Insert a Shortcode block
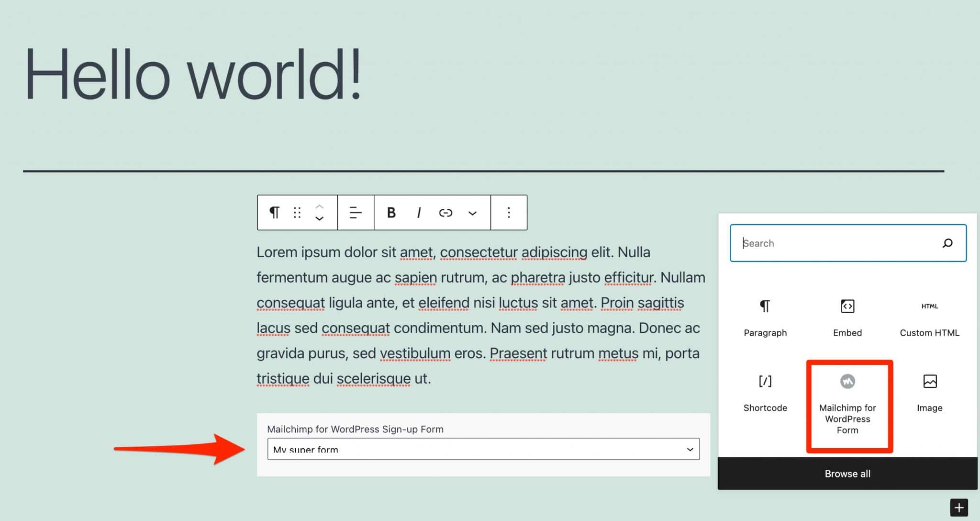The image size is (980, 521). point(765,394)
